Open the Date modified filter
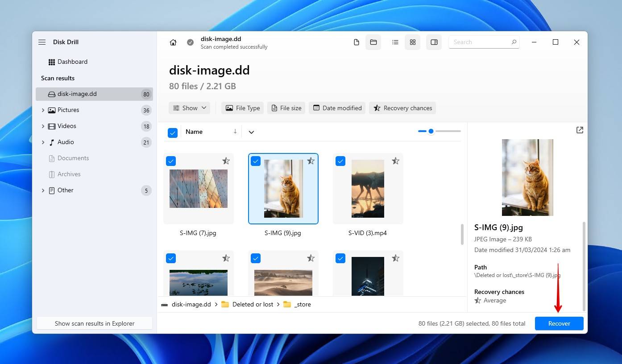 337,108
